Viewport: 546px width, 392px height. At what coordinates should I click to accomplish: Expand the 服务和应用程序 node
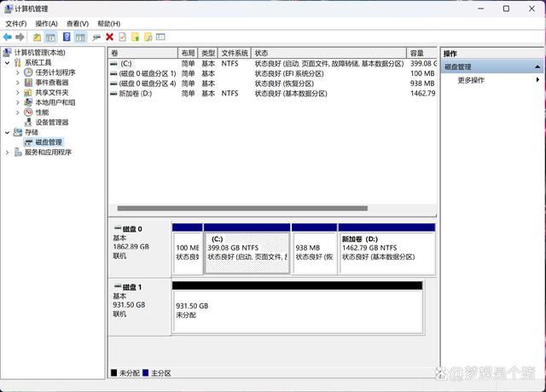tap(8, 153)
